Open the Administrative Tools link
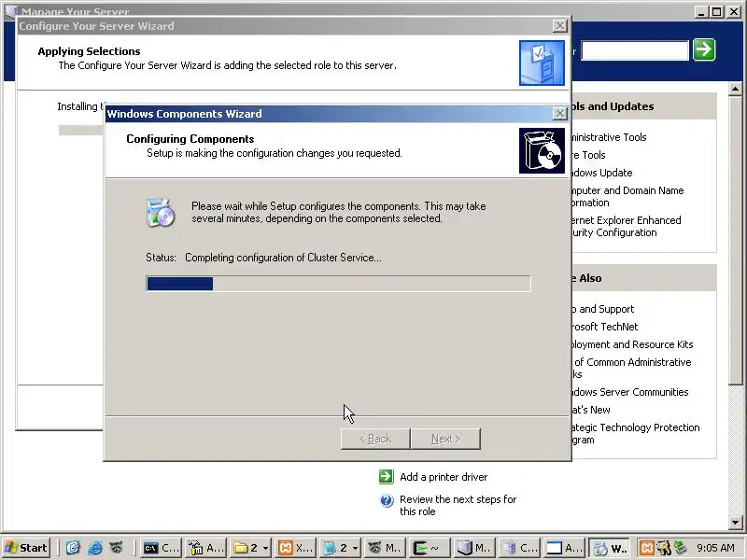 click(x=609, y=137)
